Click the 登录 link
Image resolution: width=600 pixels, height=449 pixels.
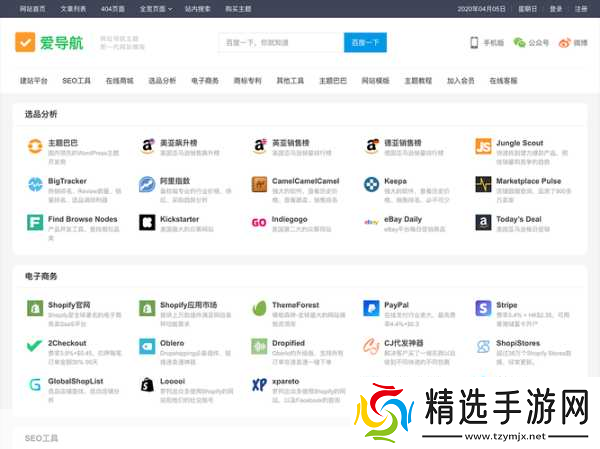[x=556, y=9]
